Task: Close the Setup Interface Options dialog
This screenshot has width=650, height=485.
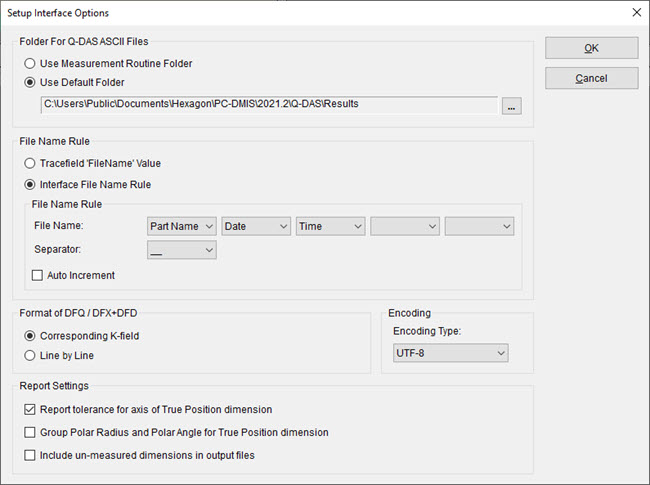Action: (x=636, y=13)
